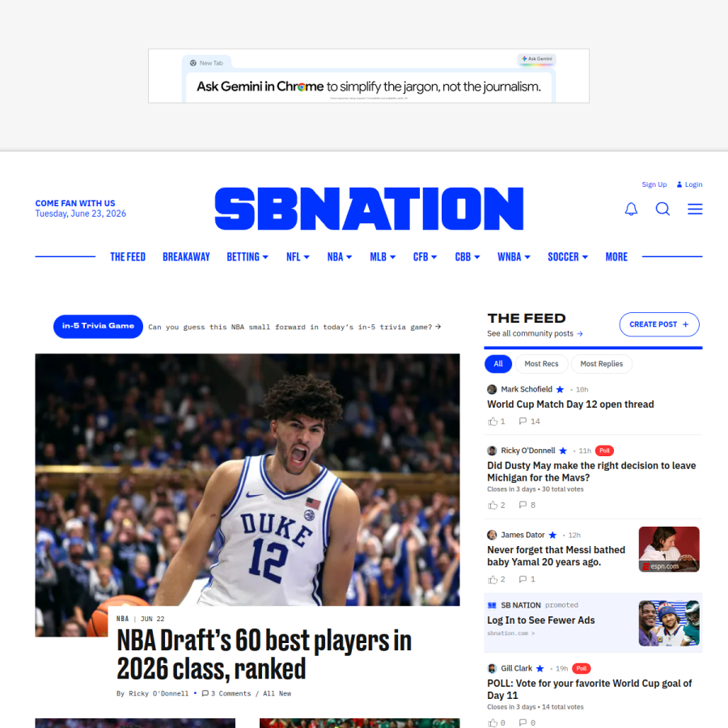Click the plus icon in Create Post

(x=685, y=324)
